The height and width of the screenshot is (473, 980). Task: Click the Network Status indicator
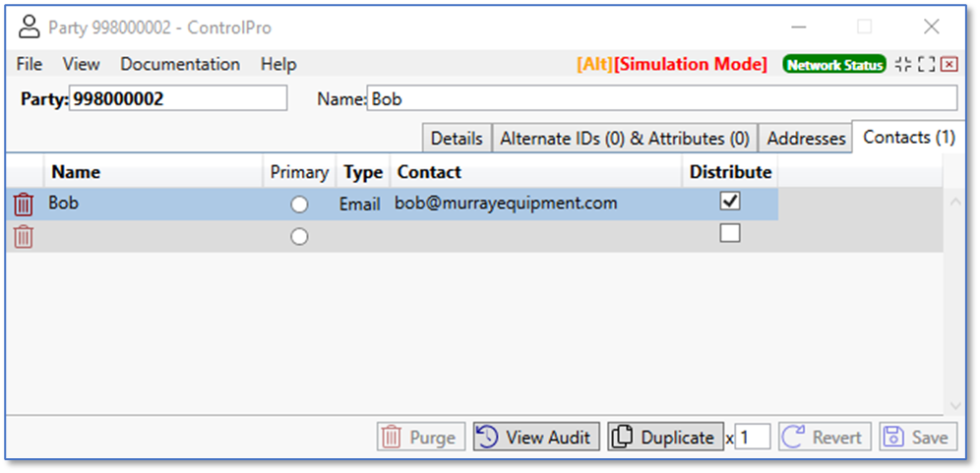[x=834, y=65]
